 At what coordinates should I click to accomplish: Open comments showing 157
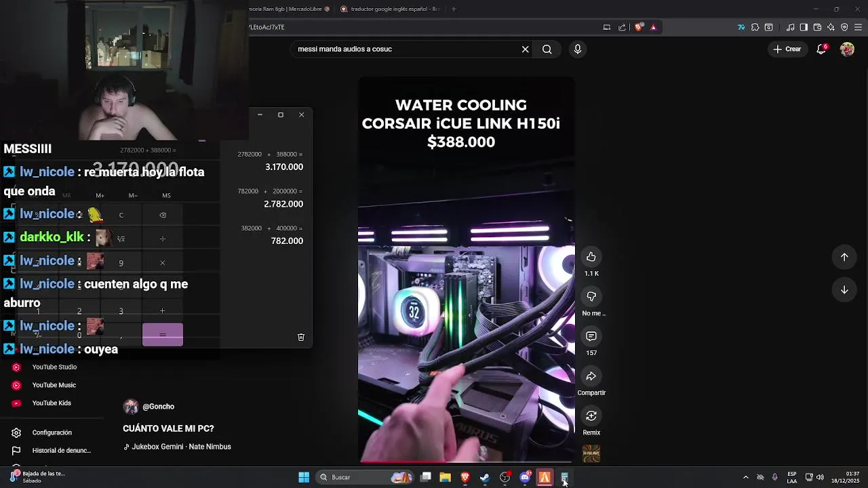click(591, 336)
